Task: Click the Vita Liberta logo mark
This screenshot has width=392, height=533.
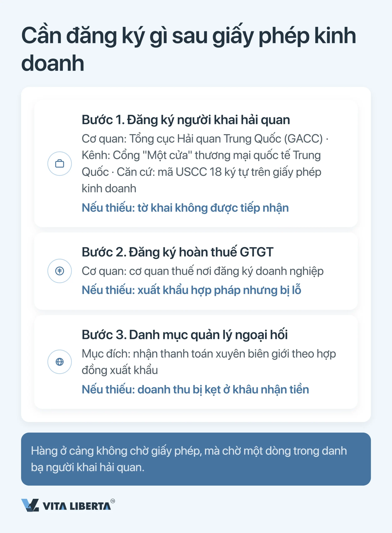Action: [30, 505]
